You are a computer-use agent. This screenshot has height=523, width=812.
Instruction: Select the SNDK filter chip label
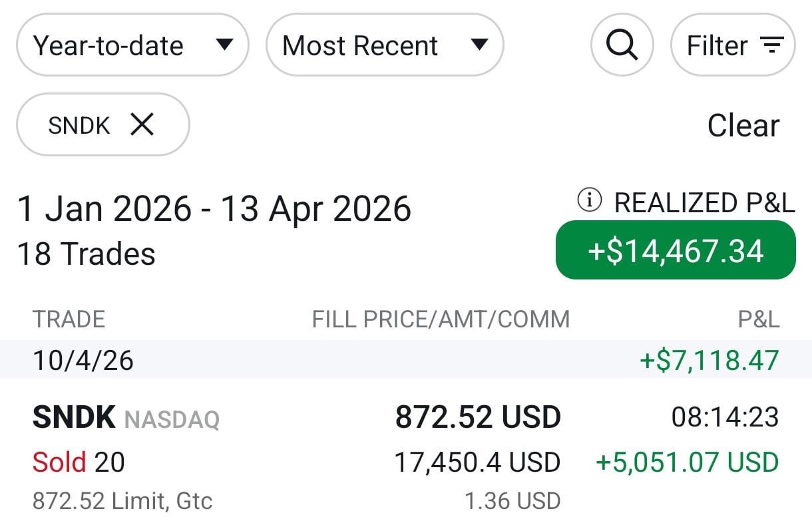pos(79,125)
